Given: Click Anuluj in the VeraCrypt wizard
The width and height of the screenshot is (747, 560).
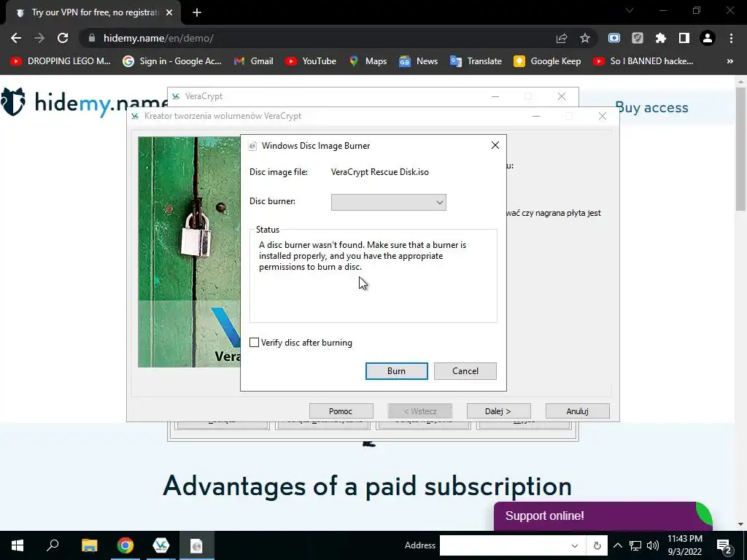Looking at the screenshot, I should (x=578, y=411).
